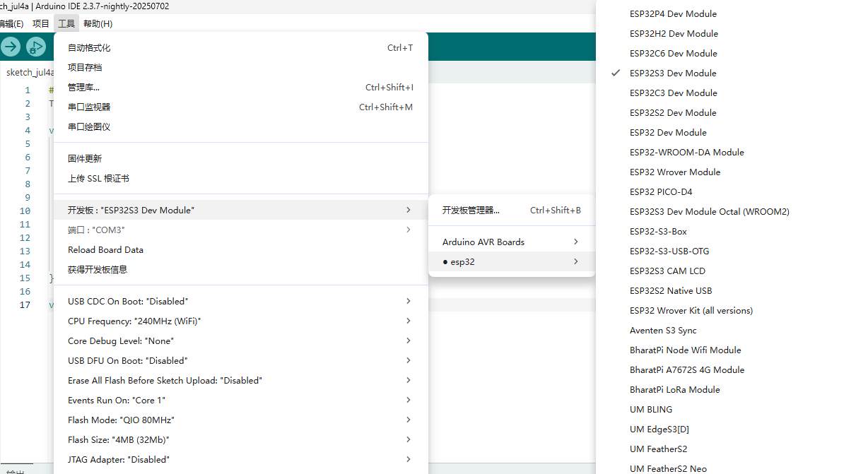This screenshot has height=474, width=868.
Task: Expand USB CDC On Boot option
Action: (241, 302)
